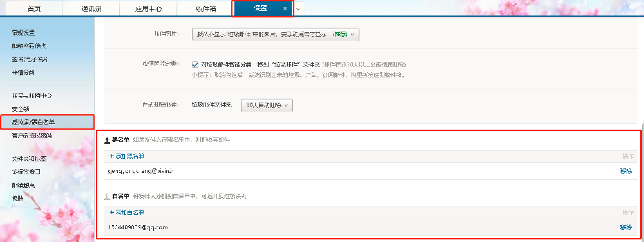Click the 小提示 hint text under the checkbox
This screenshot has height=242, width=644.
(x=299, y=76)
